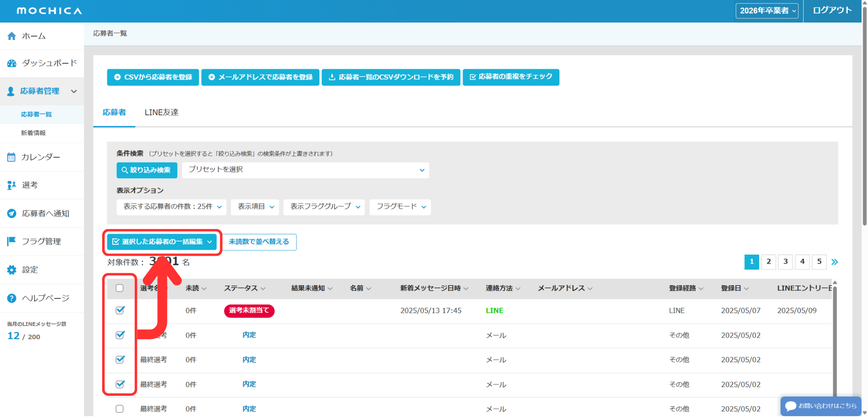Image resolution: width=868 pixels, height=417 pixels.
Task: Open the Help page question-mark icon
Action: click(x=11, y=298)
